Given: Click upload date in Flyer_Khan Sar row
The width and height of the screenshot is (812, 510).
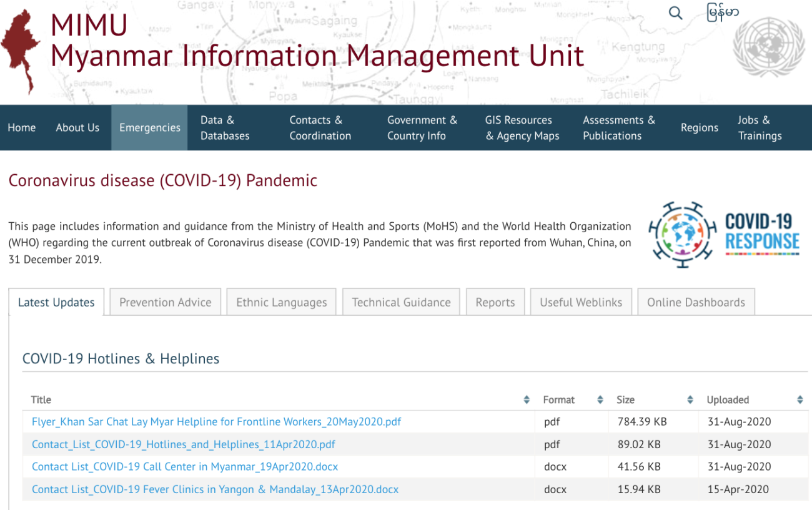Looking at the screenshot, I should pos(739,422).
